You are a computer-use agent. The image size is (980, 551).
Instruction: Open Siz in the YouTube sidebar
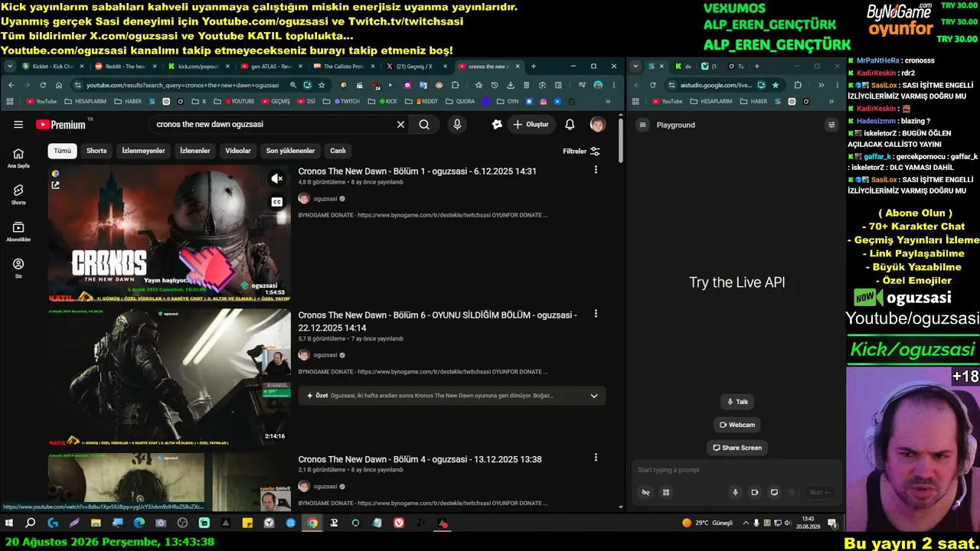click(x=18, y=268)
